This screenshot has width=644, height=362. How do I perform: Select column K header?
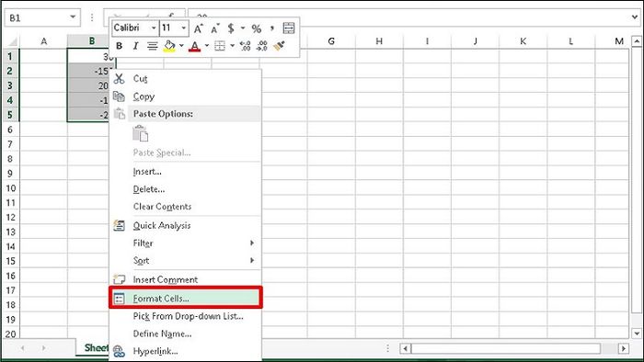(523, 41)
